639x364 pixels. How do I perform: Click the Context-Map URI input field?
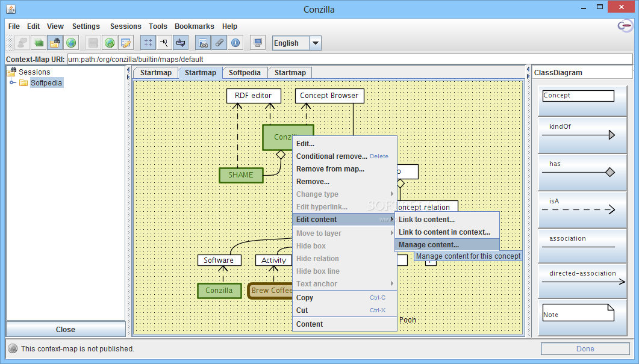[x=350, y=59]
